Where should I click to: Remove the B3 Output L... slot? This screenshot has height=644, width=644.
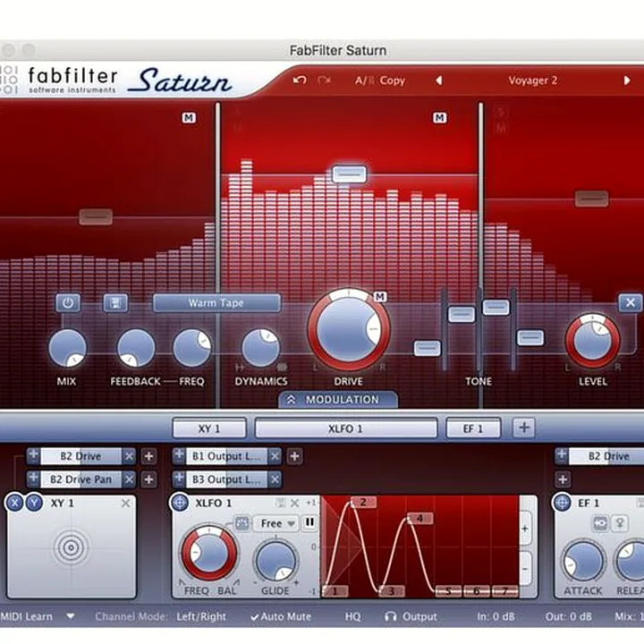click(275, 479)
